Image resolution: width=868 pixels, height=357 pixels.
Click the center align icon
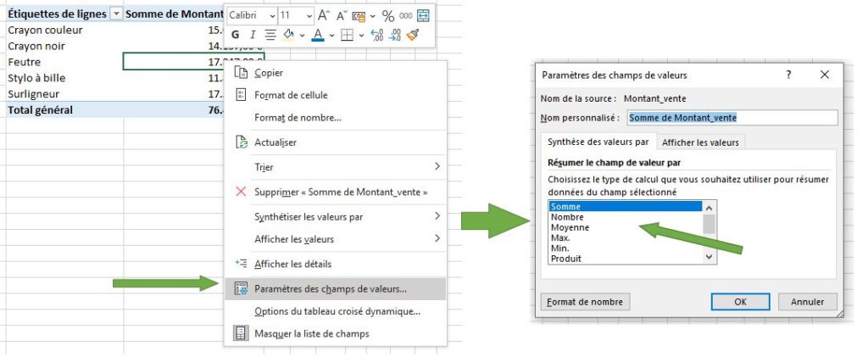[x=270, y=35]
